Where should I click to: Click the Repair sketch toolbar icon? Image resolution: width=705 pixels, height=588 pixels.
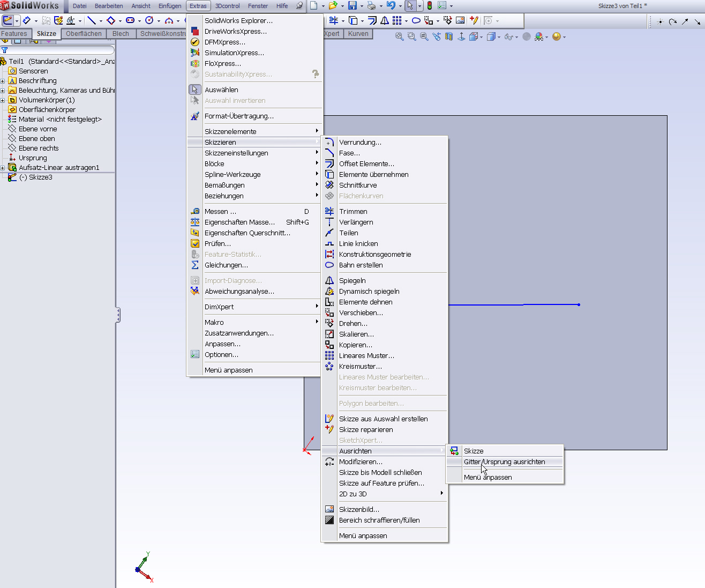[x=474, y=20]
